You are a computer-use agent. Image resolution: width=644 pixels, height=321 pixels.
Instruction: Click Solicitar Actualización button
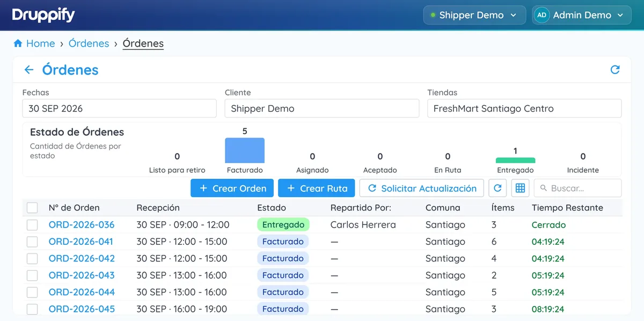pyautogui.click(x=422, y=188)
